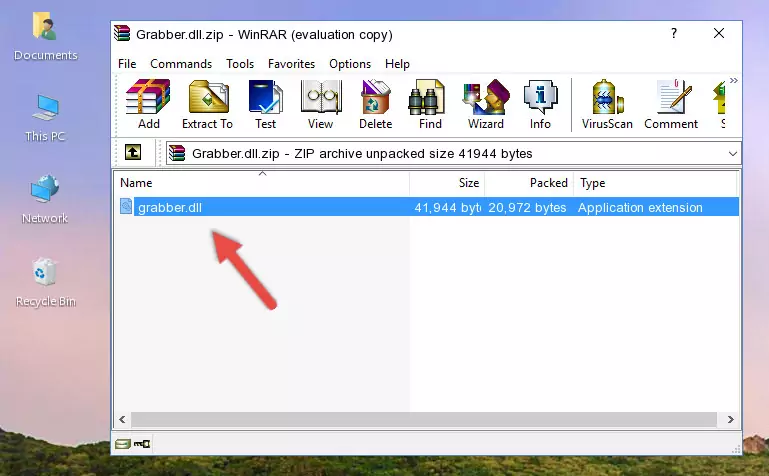
Task: Select the Recycle Bin desktop icon
Action: tap(45, 283)
